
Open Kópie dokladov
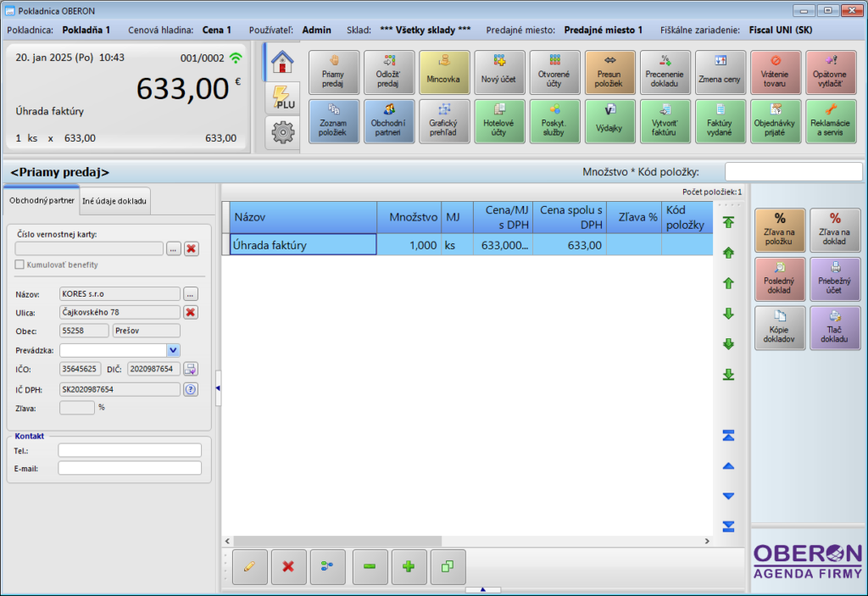780,328
